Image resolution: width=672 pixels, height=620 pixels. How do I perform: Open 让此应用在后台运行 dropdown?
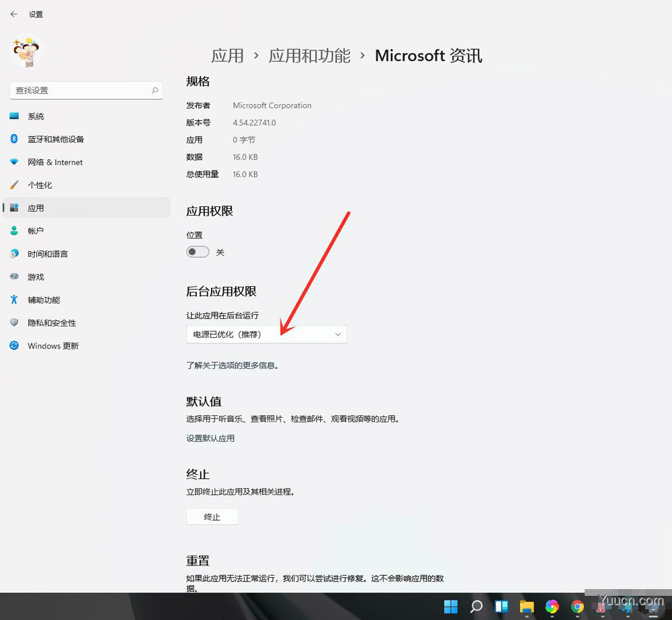[x=267, y=335]
